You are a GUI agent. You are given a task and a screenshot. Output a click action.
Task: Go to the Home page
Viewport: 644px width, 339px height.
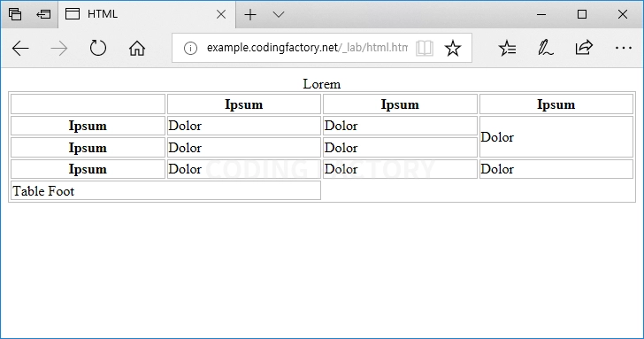point(137,48)
